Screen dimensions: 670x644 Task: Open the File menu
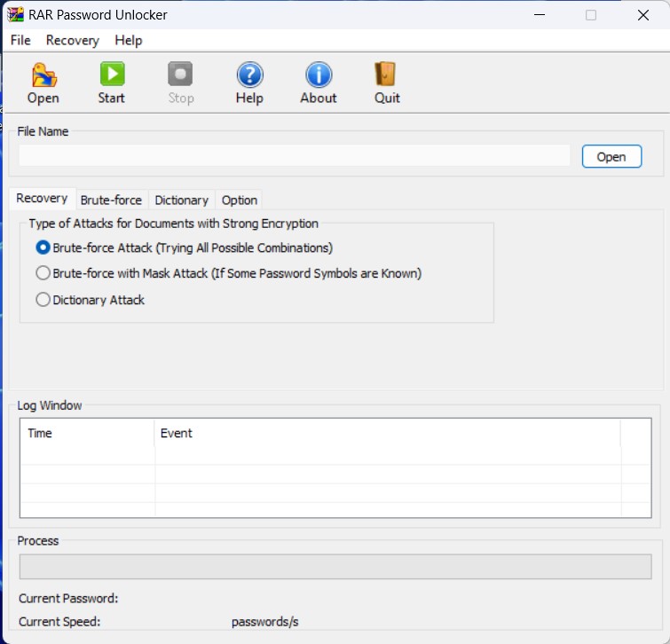pos(20,40)
